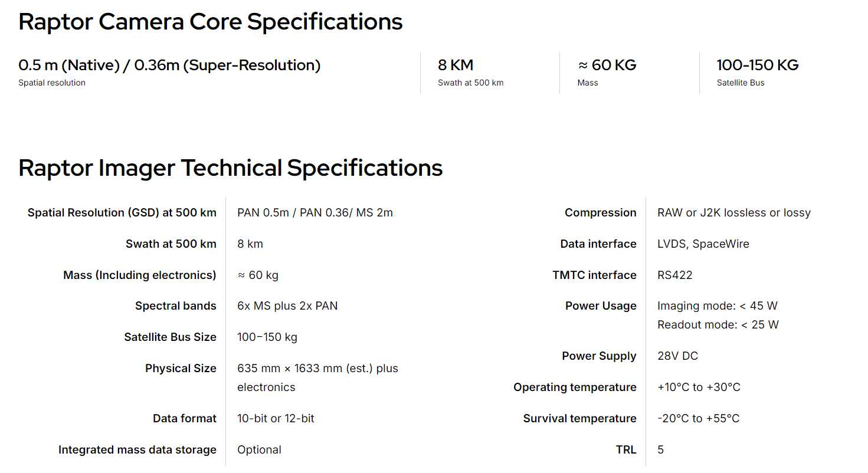Click the Physical Size row label
The width and height of the screenshot is (868, 473).
click(181, 369)
